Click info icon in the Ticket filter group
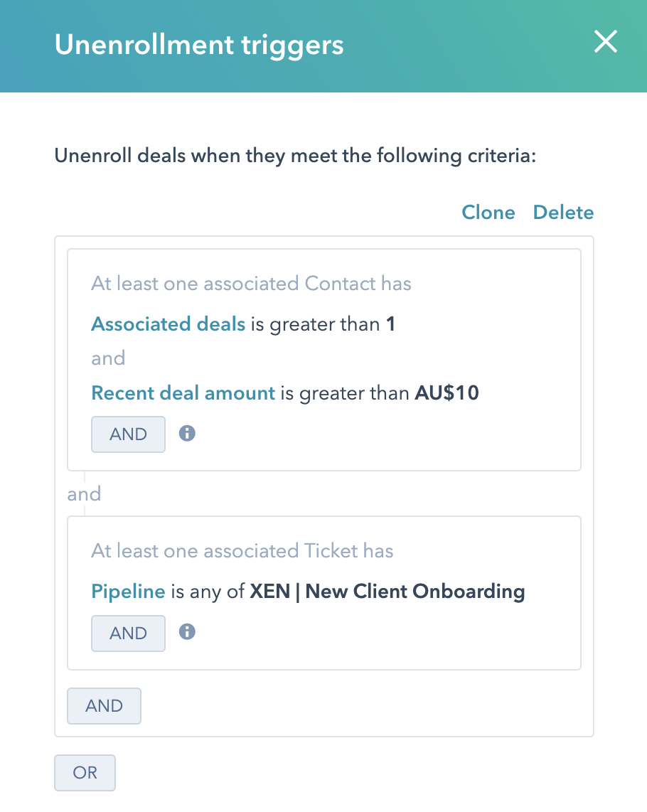Screen dimensions: 647x812 click(x=187, y=631)
